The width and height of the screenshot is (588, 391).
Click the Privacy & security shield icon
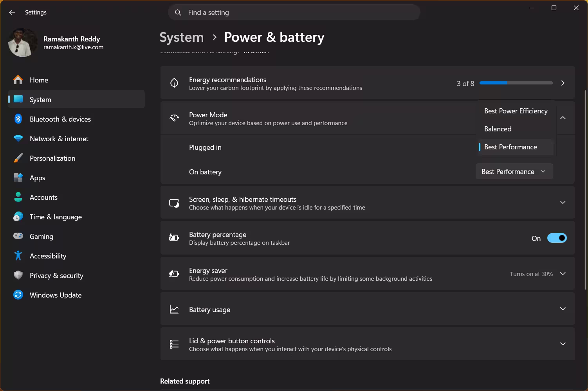pyautogui.click(x=18, y=275)
